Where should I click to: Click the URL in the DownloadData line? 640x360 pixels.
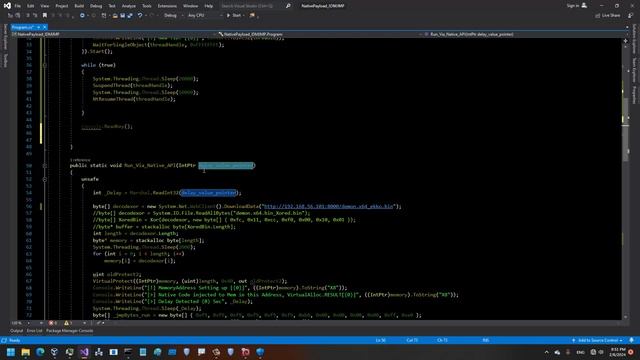(x=329, y=207)
